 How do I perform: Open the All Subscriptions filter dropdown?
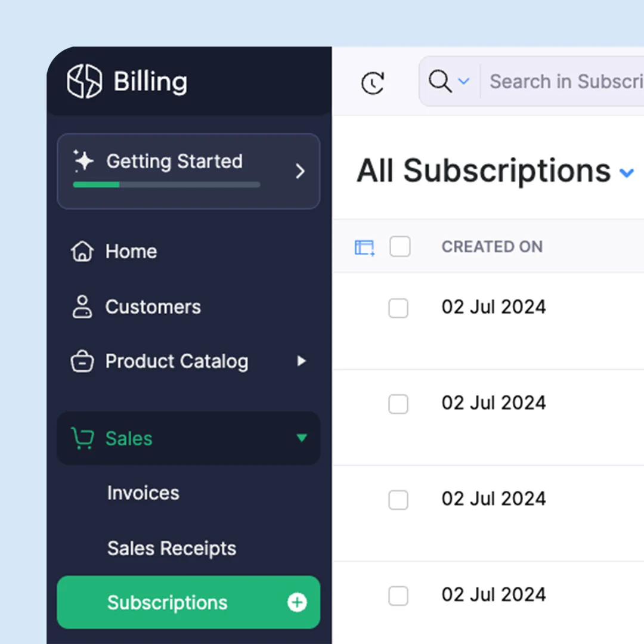click(627, 173)
